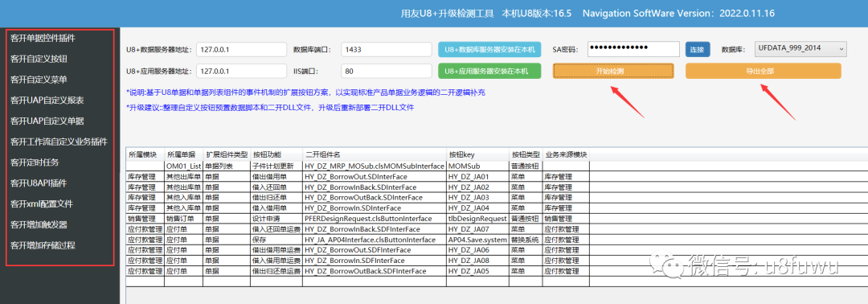This screenshot has height=304, width=868.
Task: Select the MOMSub key cell
Action: (477, 166)
